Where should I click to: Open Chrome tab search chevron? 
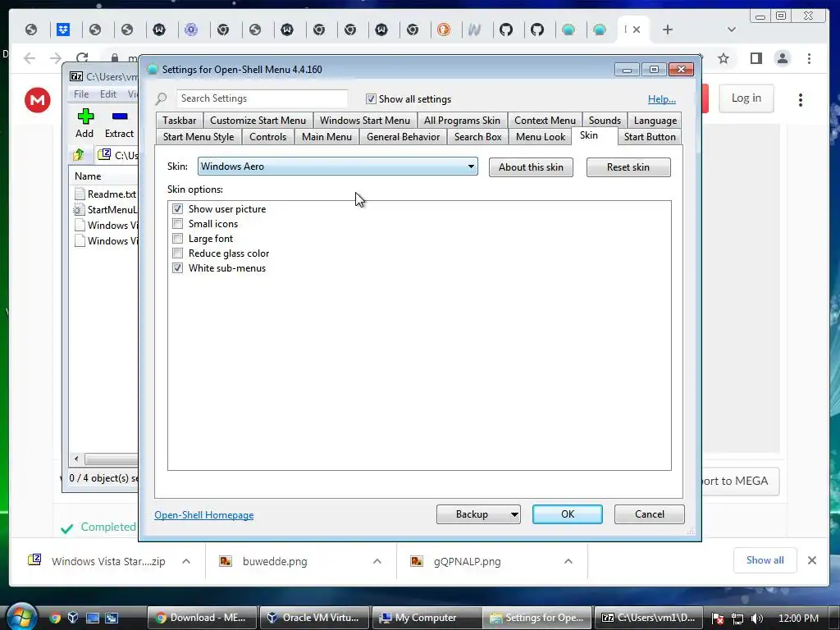(731, 30)
